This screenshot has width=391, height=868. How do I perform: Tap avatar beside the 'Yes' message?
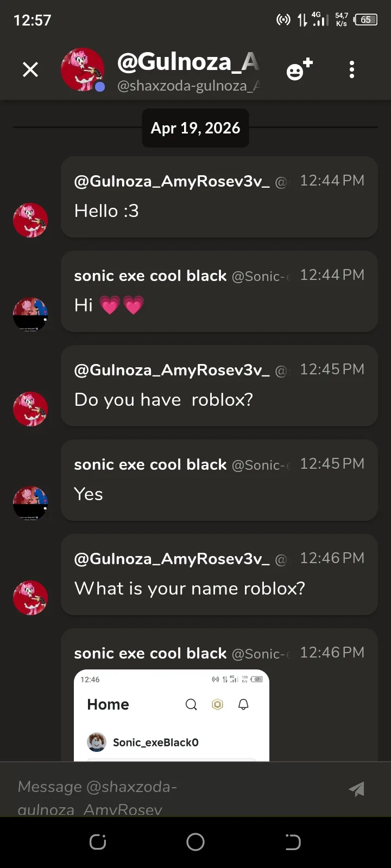30,503
